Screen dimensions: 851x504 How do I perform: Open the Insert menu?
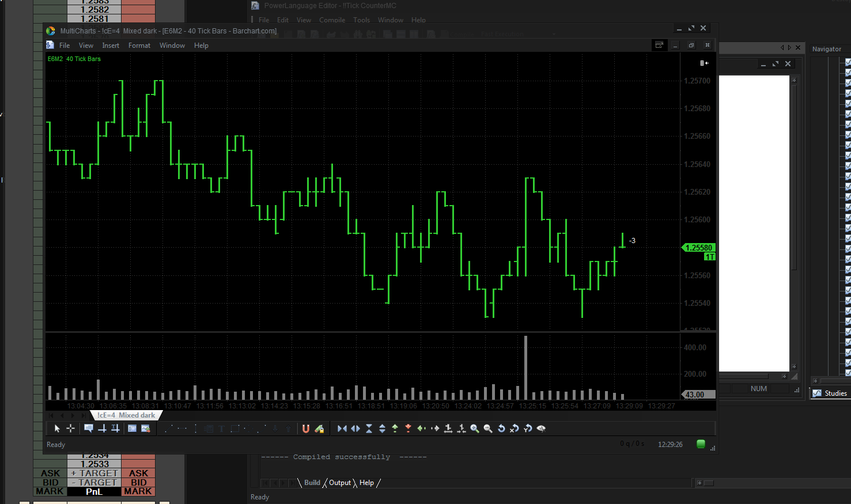click(111, 46)
